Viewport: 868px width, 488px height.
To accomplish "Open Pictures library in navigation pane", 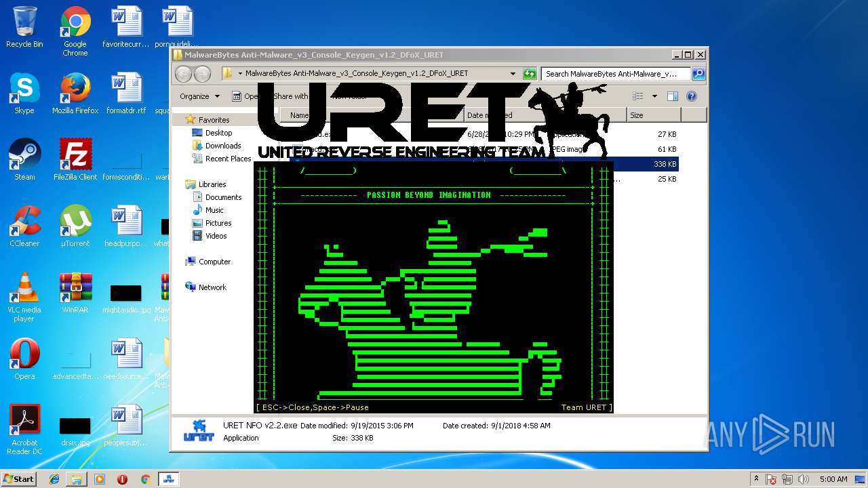I will pos(218,223).
